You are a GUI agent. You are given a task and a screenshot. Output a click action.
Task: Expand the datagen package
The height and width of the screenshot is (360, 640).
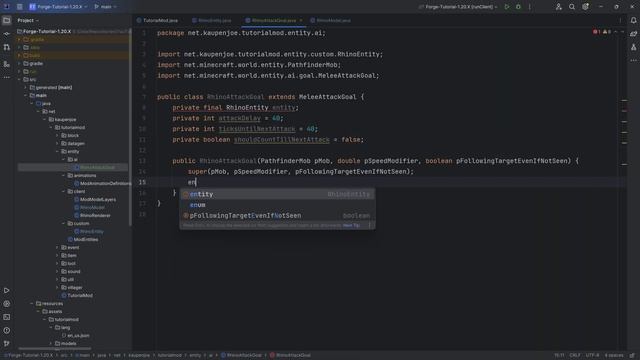pyautogui.click(x=58, y=143)
